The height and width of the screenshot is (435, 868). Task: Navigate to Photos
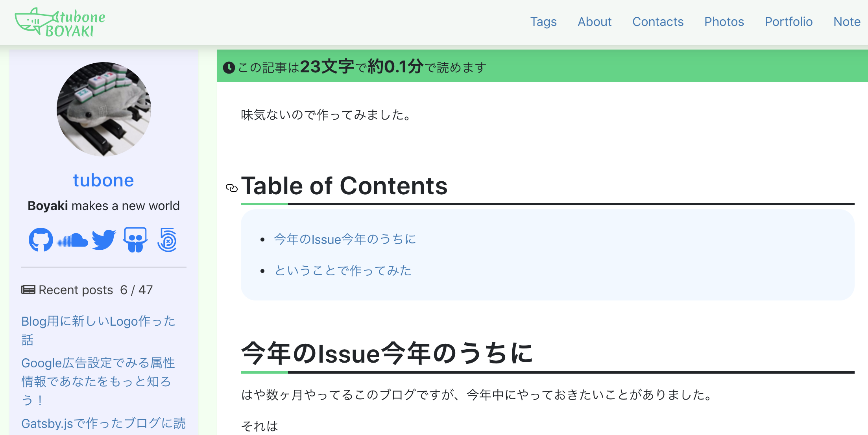(x=724, y=22)
